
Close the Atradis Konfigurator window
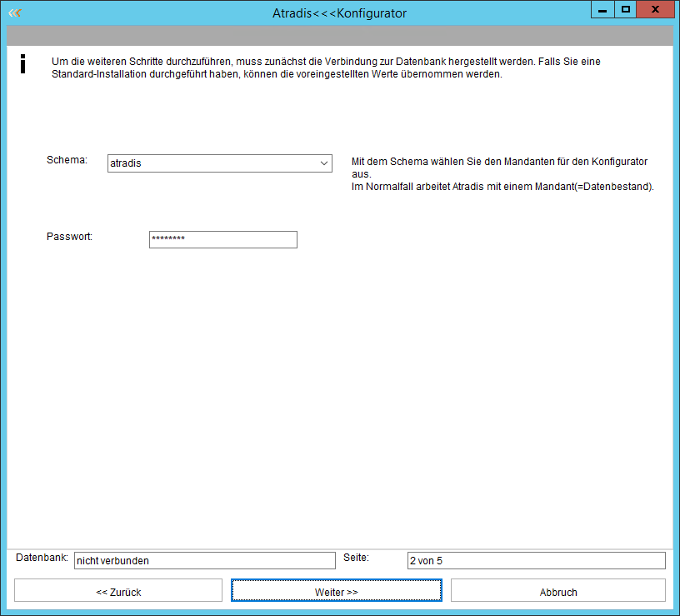click(x=655, y=9)
